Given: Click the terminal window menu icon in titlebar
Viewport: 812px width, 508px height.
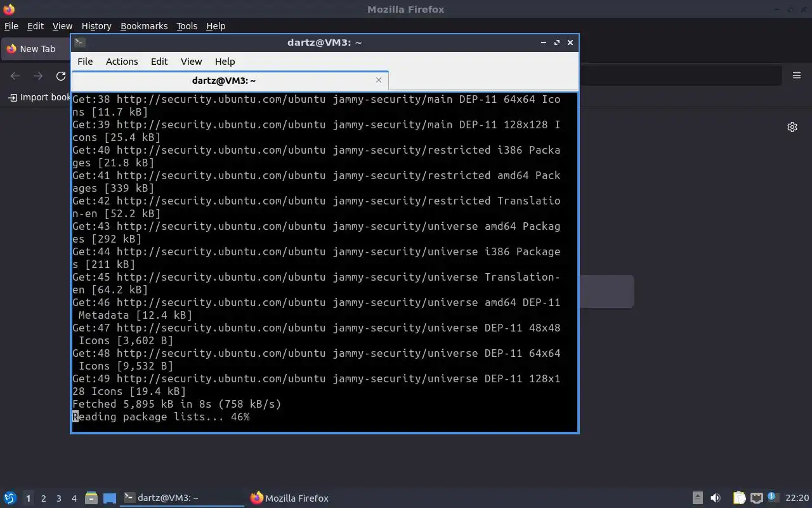Looking at the screenshot, I should [79, 43].
